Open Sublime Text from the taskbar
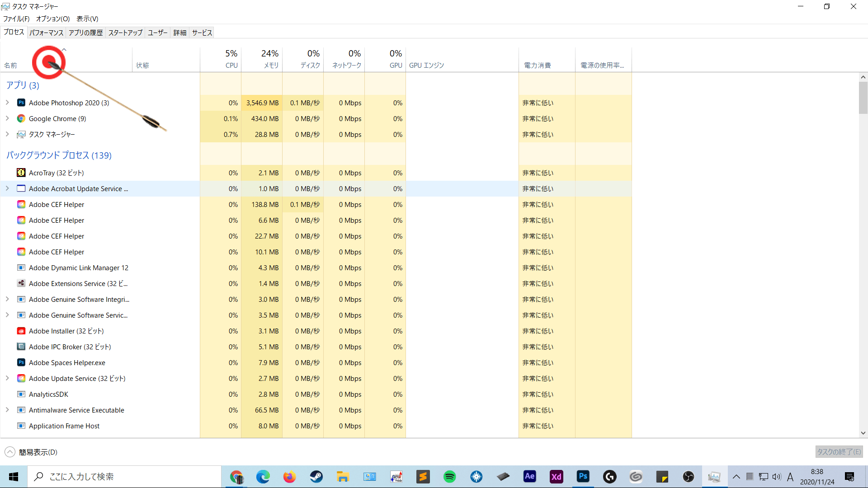868x488 pixels. 423,477
